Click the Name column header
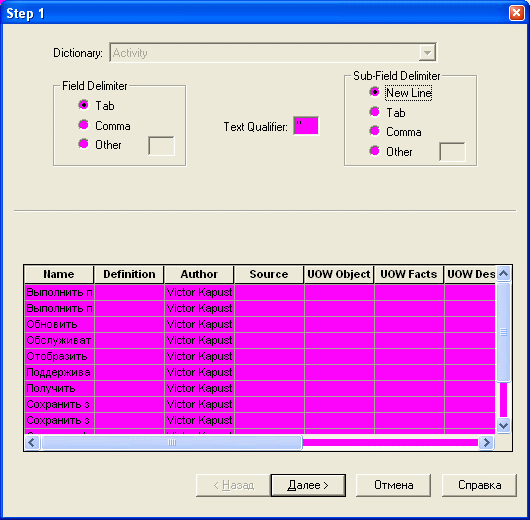 point(59,274)
